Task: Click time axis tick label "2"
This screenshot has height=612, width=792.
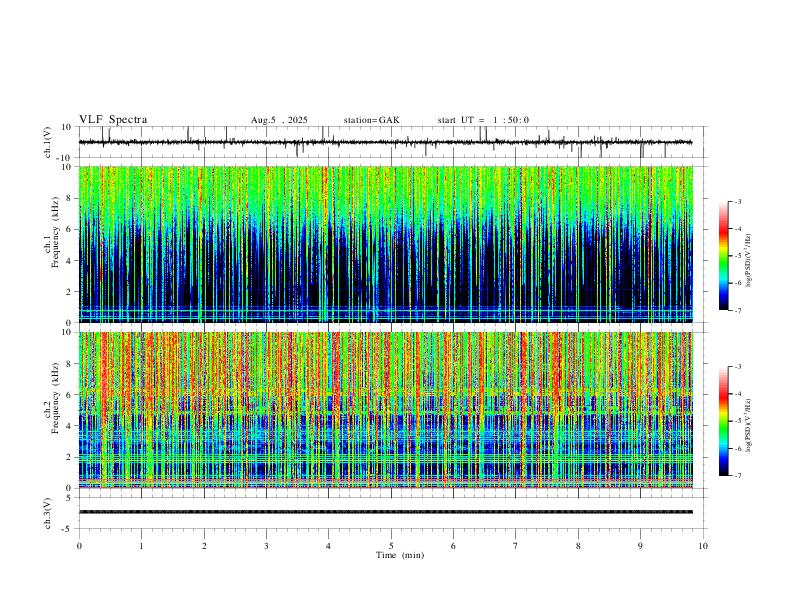Action: point(204,546)
